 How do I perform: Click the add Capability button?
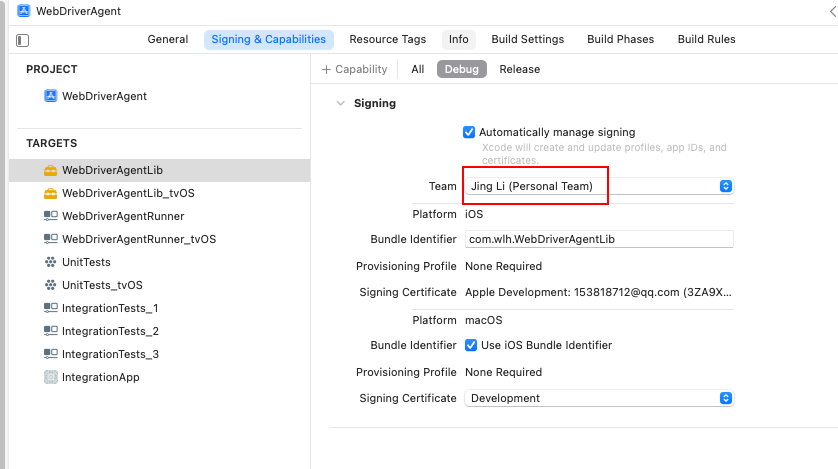click(x=354, y=69)
